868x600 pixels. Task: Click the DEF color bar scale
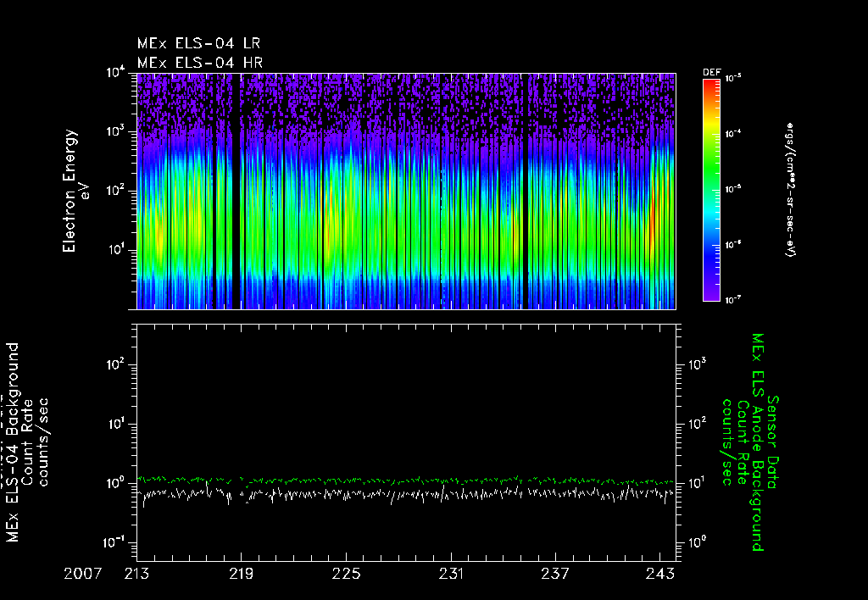coord(711,190)
